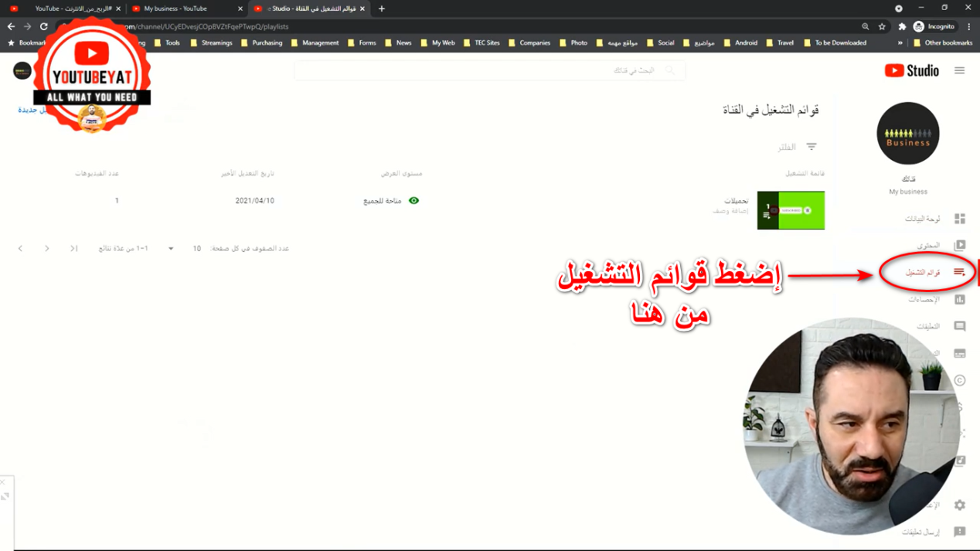This screenshot has height=551, width=980.
Task: Click the channel search field
Action: (488, 70)
